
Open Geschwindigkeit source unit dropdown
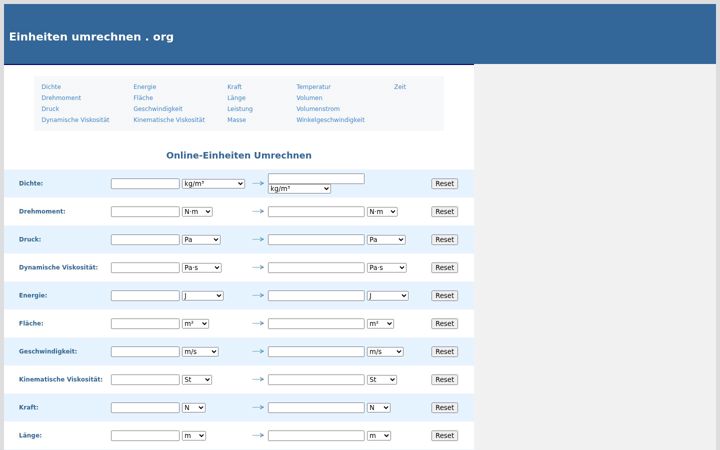click(200, 352)
